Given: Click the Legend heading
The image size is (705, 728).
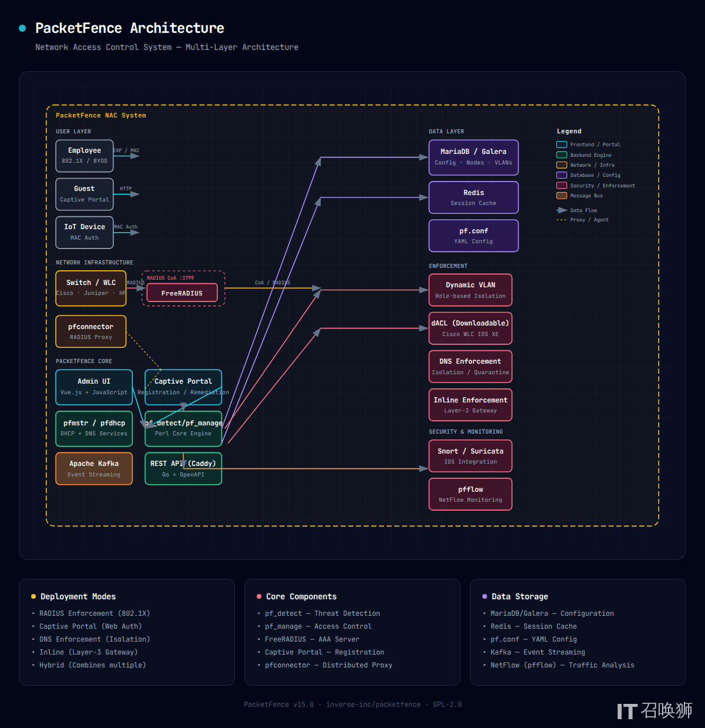Looking at the screenshot, I should coord(569,131).
